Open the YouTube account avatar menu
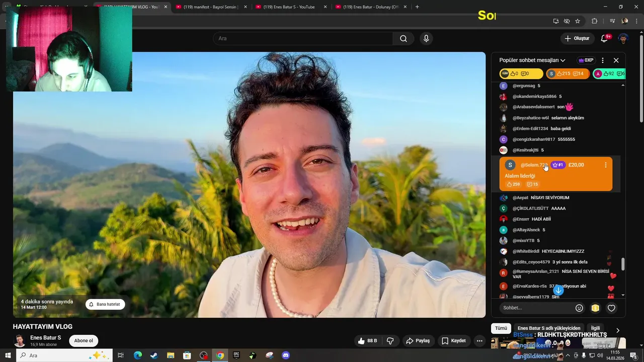644x362 pixels. [x=623, y=39]
